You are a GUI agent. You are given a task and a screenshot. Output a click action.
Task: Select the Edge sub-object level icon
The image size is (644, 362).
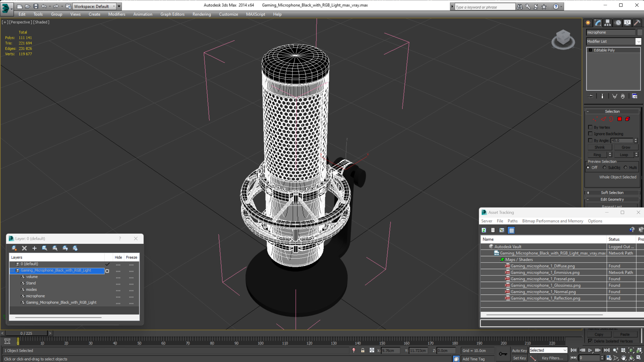604,119
